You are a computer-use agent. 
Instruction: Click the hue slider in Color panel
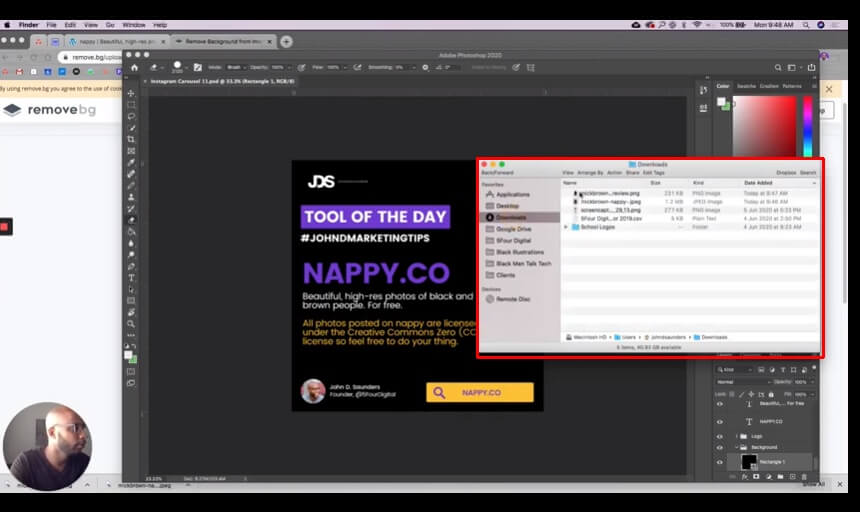[x=808, y=126]
